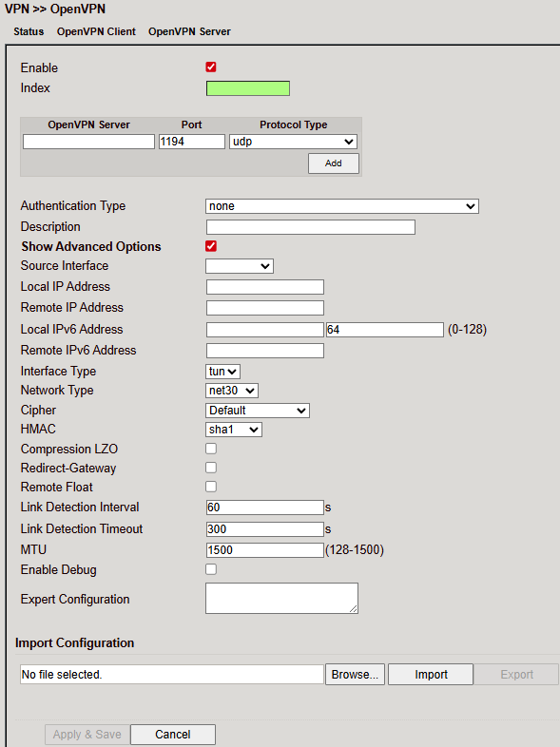Screen dimensions: 560x747
Task: Open the Status tab
Action: [x=29, y=31]
